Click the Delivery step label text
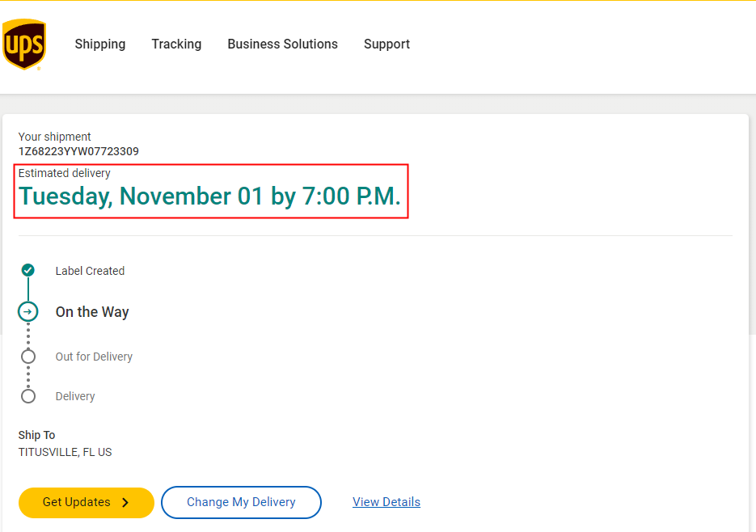 click(75, 396)
